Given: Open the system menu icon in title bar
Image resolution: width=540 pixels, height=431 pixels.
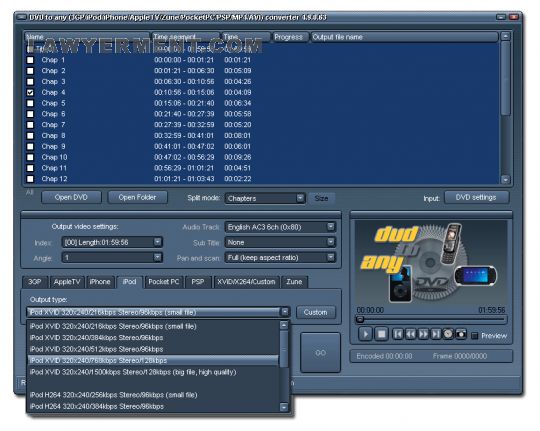Looking at the screenshot, I should click(x=22, y=17).
